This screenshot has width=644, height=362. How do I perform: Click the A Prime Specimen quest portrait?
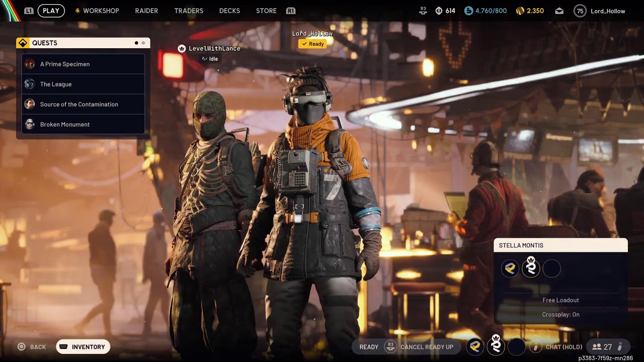[30, 64]
